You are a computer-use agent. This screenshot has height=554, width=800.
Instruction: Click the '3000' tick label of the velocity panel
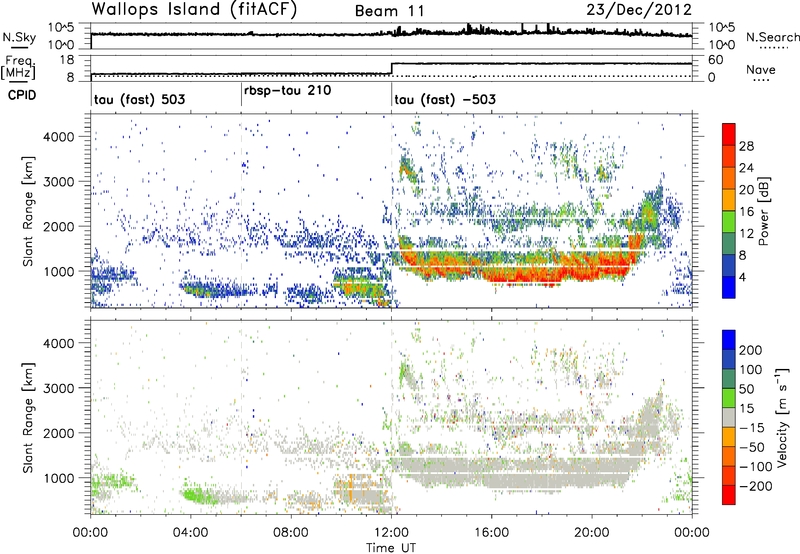(x=58, y=388)
